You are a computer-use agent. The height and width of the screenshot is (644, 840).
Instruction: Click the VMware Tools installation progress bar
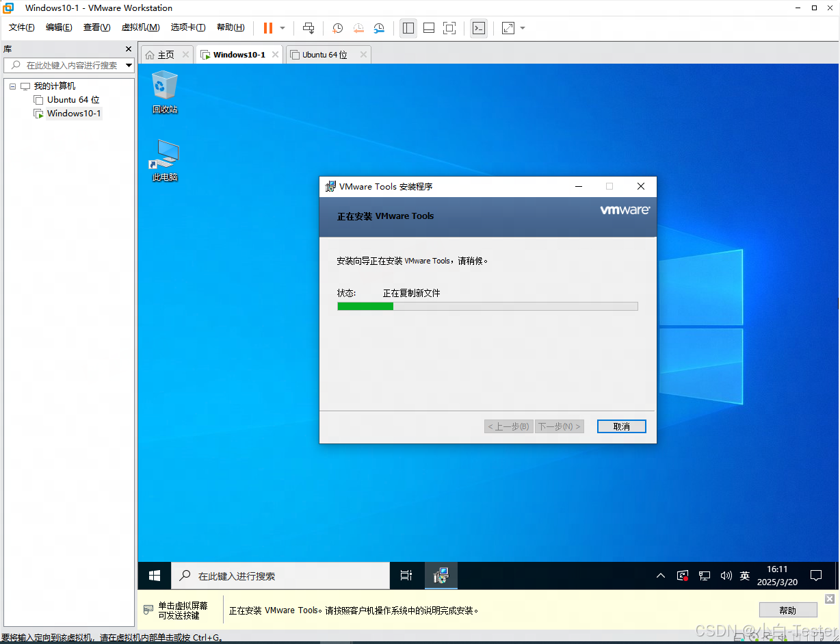pyautogui.click(x=488, y=307)
